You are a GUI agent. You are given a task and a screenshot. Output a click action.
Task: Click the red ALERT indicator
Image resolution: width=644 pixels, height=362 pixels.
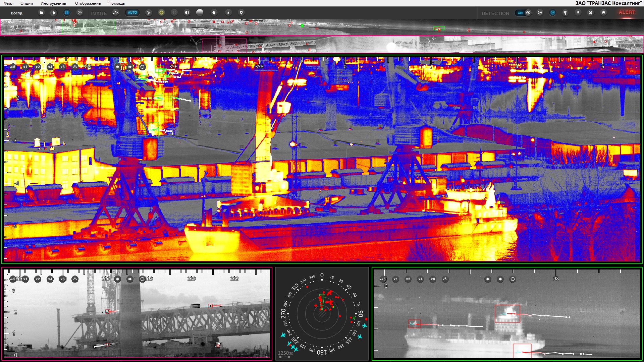point(626,12)
